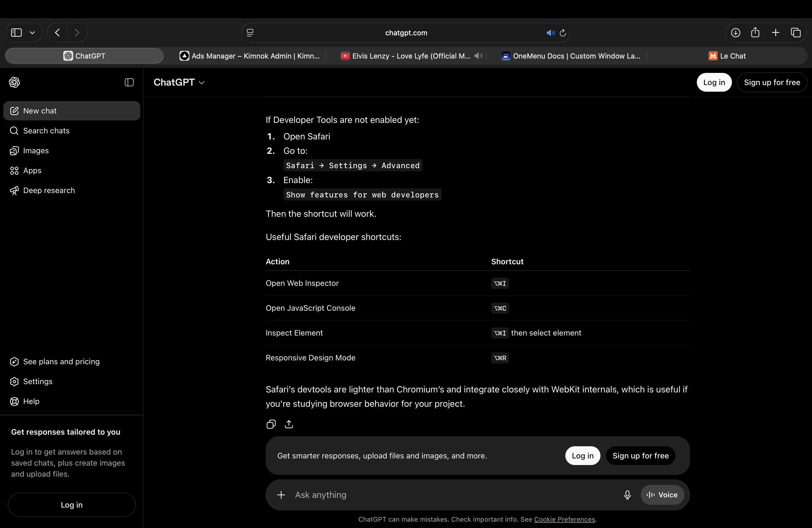This screenshot has width=812, height=528.
Task: Open Search chats
Action: 72,131
